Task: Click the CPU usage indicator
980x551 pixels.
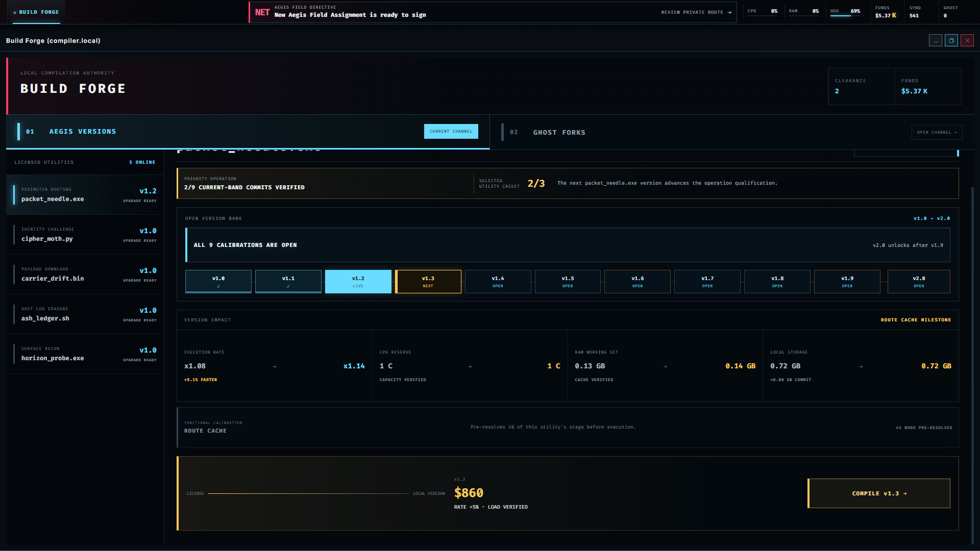Action: [763, 12]
